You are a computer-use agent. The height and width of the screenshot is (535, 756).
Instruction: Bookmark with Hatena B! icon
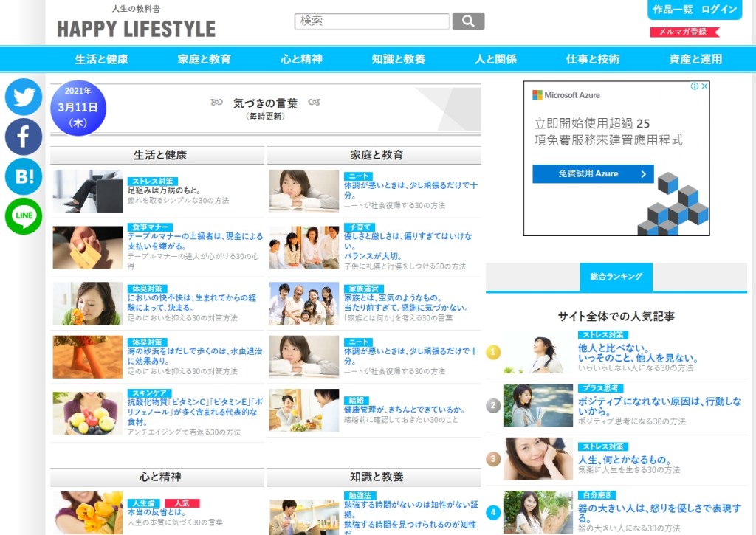point(24,176)
